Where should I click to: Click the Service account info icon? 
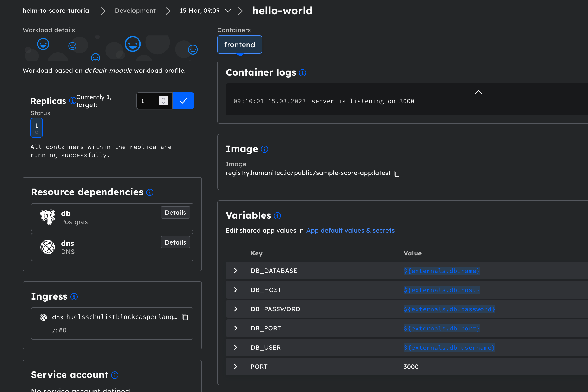115,375
